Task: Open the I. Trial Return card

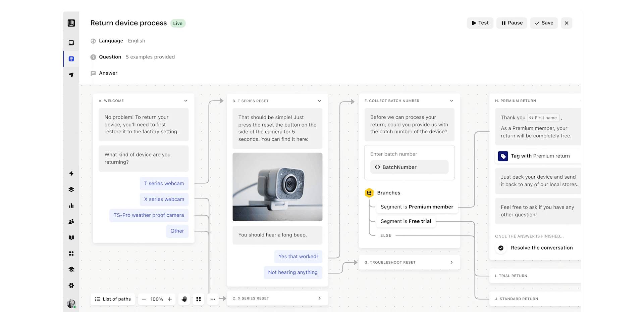Action: (535, 276)
